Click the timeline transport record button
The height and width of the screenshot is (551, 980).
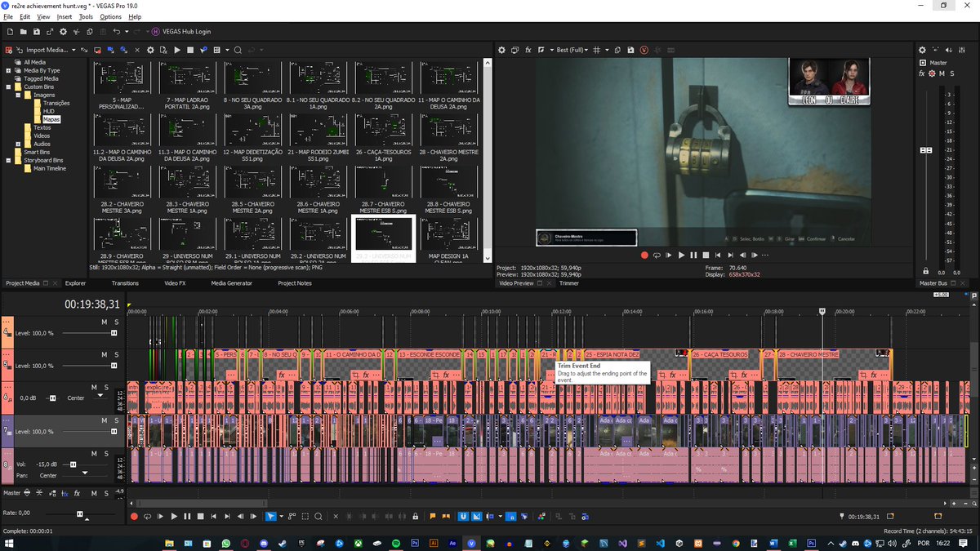tap(135, 517)
